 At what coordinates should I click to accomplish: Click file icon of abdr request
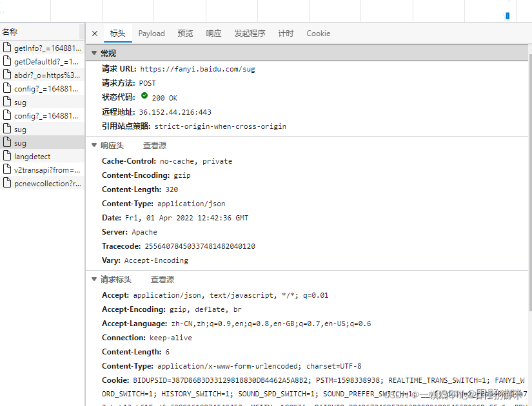point(7,74)
